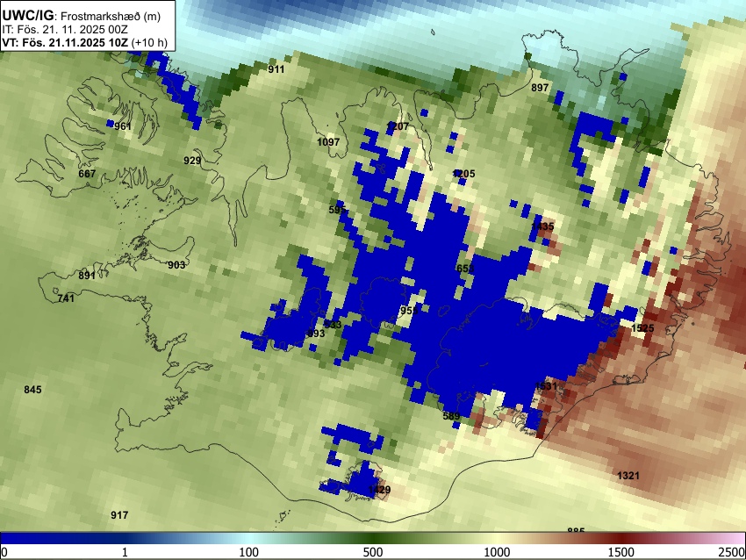Click the 897 value in the northeast
The image size is (746, 560).
(540, 88)
